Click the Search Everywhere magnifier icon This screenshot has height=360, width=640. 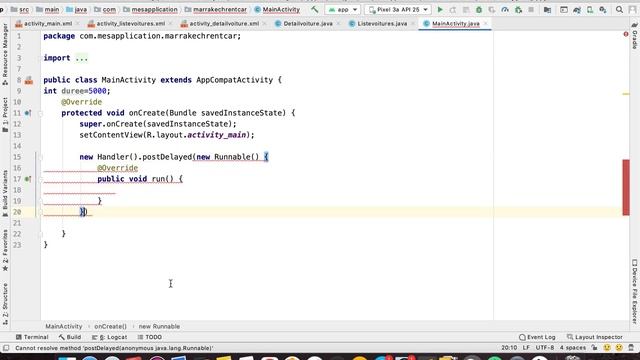pos(619,9)
